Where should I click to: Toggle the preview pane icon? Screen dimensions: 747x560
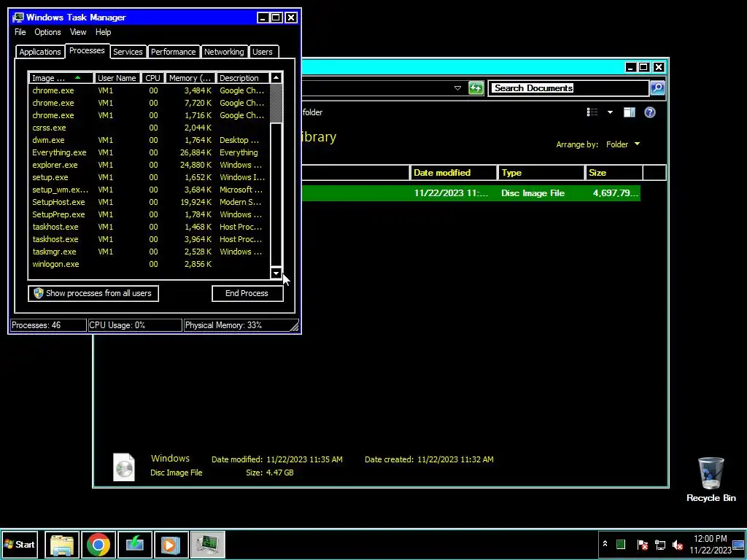pyautogui.click(x=630, y=112)
